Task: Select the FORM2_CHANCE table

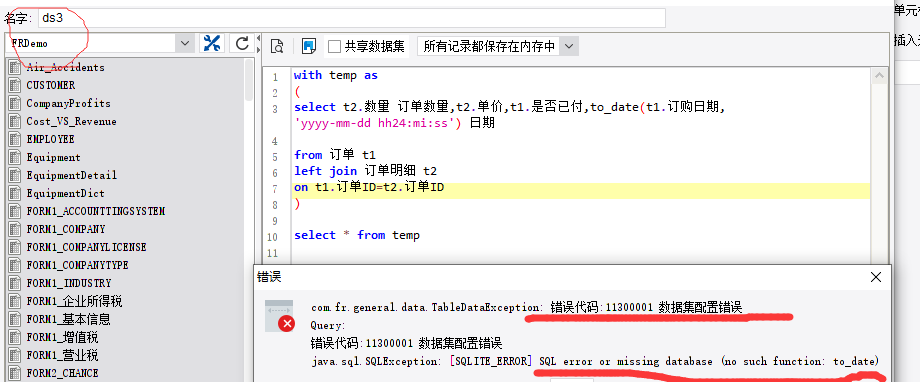Action: point(62,373)
